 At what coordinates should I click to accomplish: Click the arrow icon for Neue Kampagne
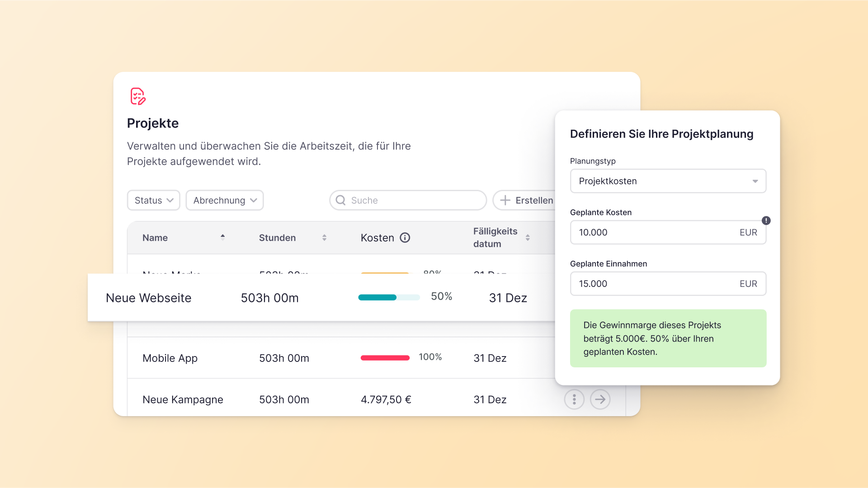600,399
